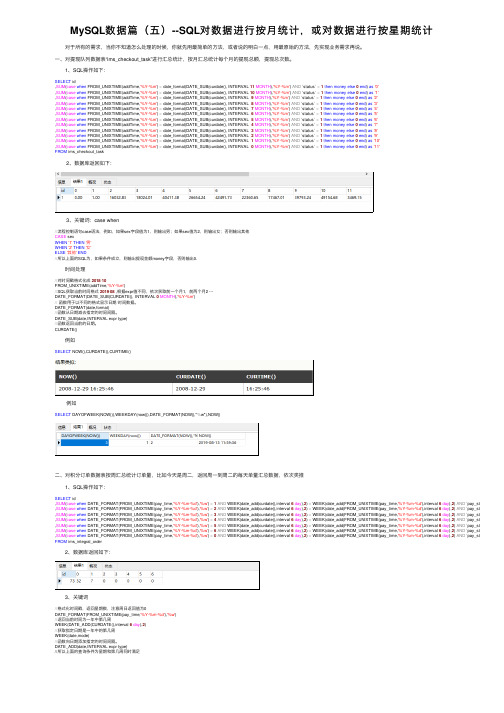Click the value 7 in the weekly 0-6 grid
The width and height of the screenshot is (504, 713).
click(91, 581)
